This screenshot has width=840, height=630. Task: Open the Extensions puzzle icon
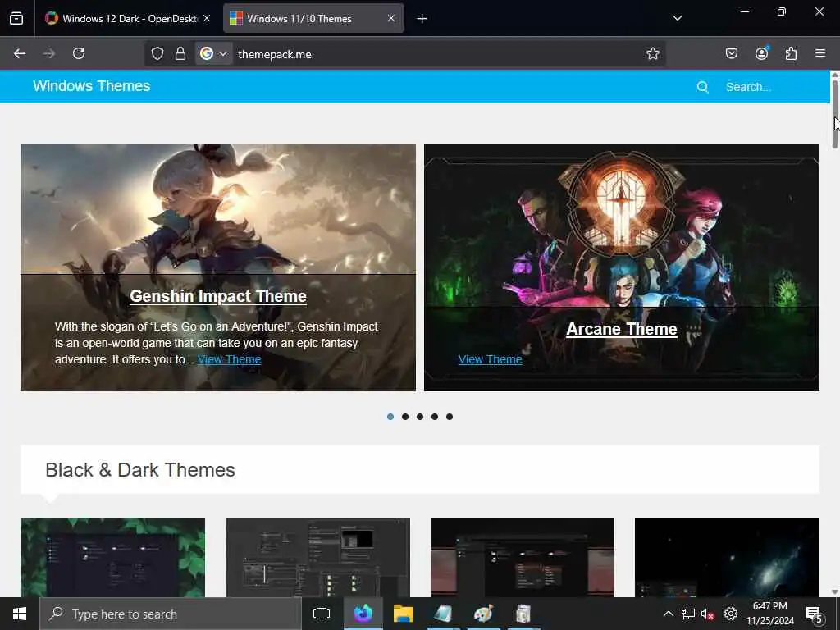pyautogui.click(x=791, y=53)
